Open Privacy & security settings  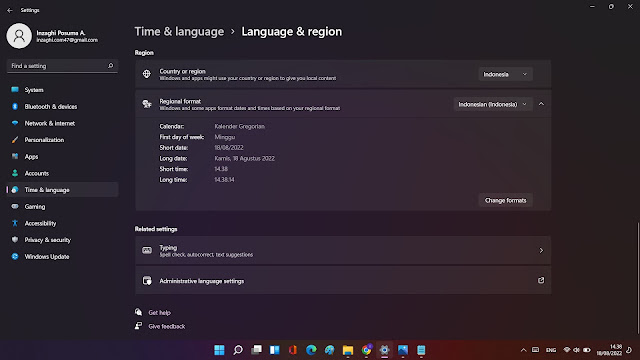62,240
